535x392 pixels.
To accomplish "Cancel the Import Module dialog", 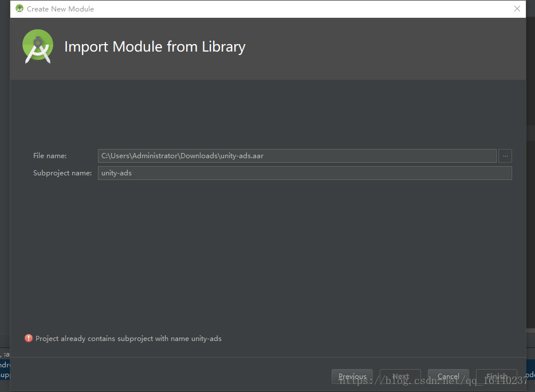I will click(x=449, y=377).
